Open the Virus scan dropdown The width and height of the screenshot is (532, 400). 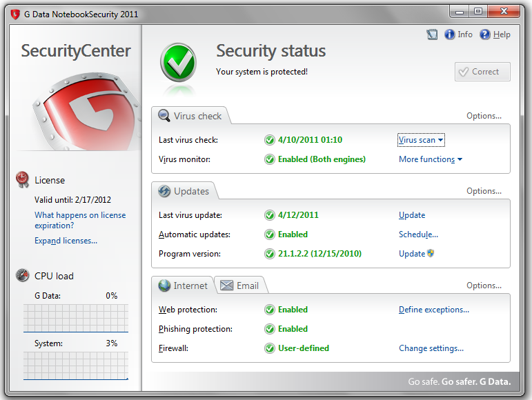click(x=421, y=140)
